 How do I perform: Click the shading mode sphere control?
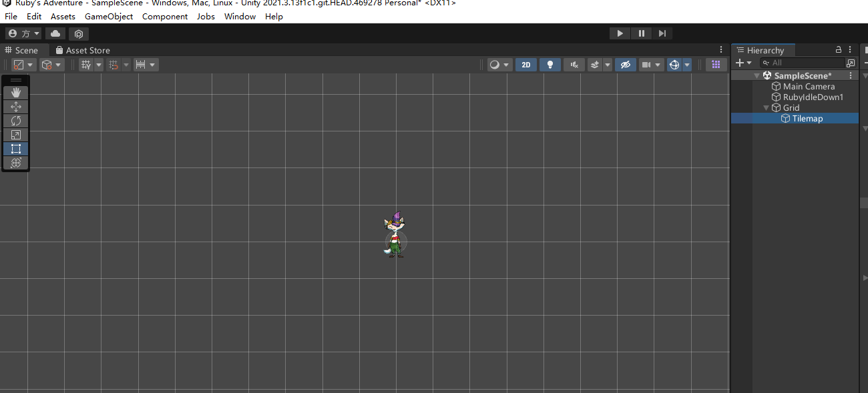pyautogui.click(x=497, y=64)
